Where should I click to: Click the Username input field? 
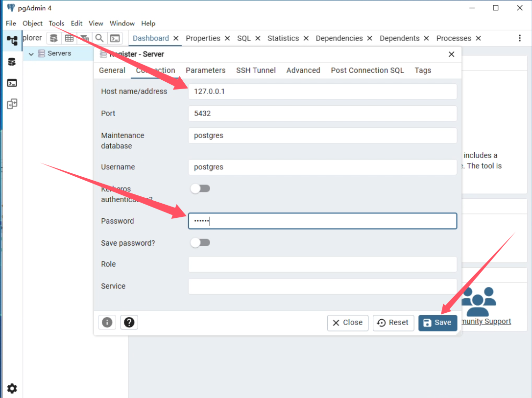(322, 167)
